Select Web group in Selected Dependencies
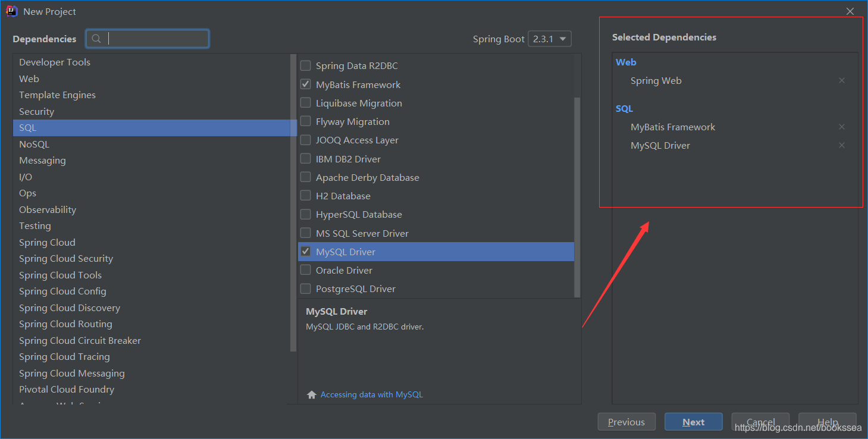Screen dimensions: 868x439 point(626,62)
